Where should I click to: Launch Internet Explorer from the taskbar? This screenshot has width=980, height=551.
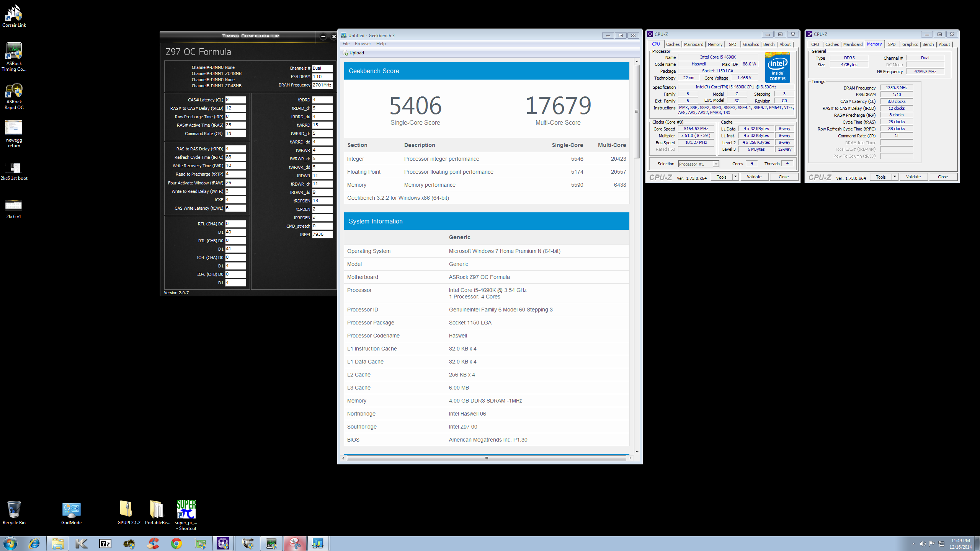34,543
